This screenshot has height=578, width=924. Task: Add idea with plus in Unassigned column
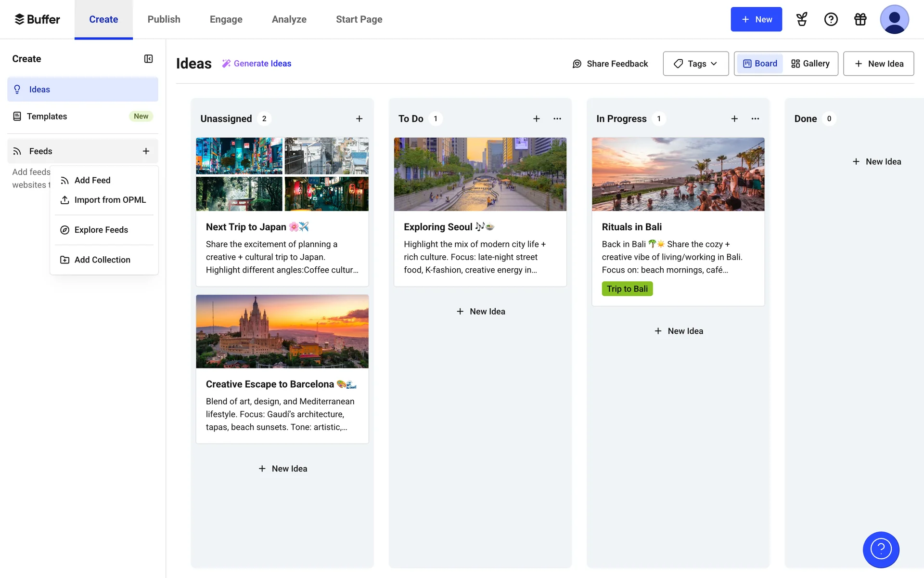click(359, 118)
